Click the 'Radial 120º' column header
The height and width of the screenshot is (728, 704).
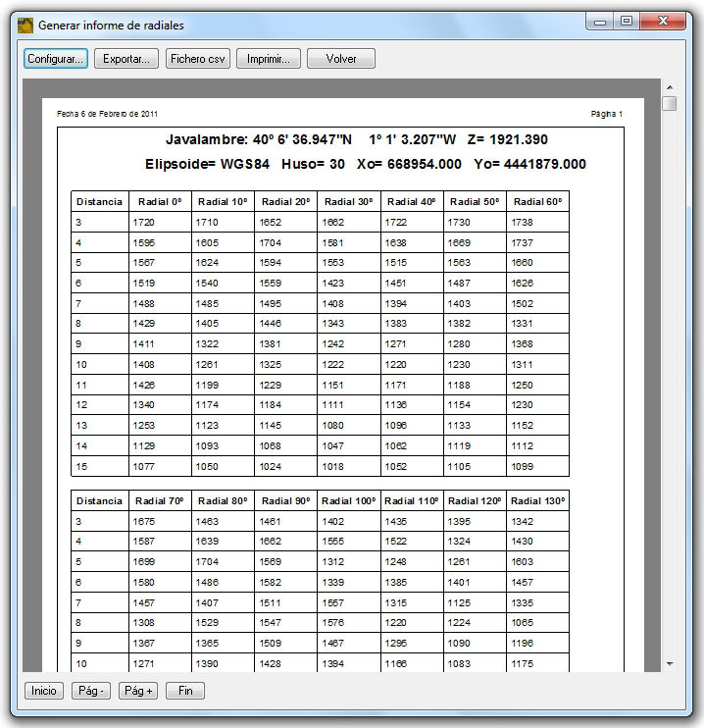[475, 501]
